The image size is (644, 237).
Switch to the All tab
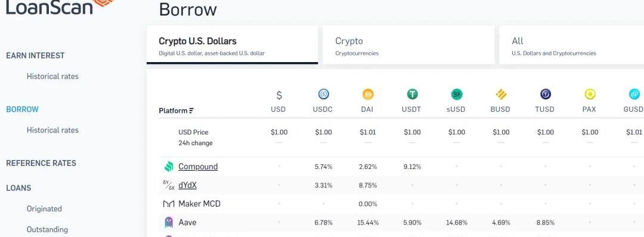(572, 45)
